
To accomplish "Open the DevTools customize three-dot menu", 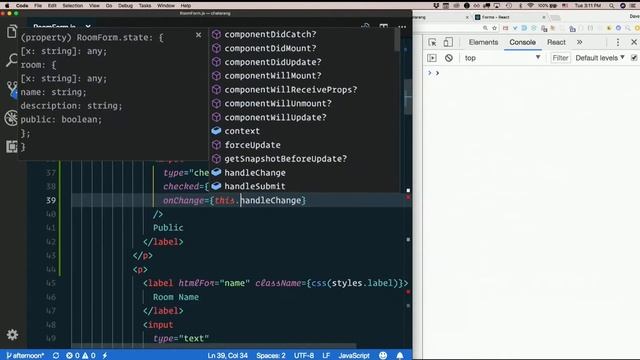I will (618, 42).
